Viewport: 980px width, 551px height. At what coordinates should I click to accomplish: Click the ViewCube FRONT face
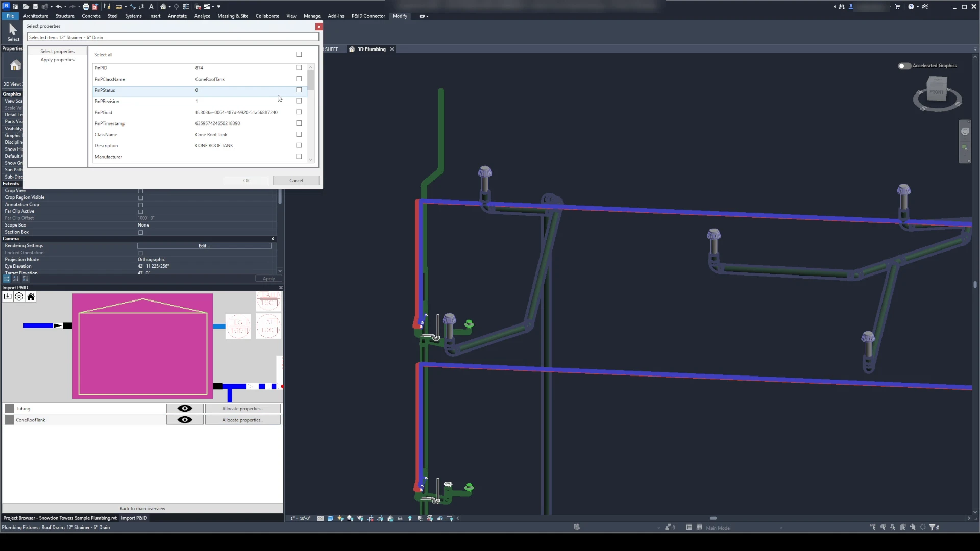pyautogui.click(x=937, y=92)
